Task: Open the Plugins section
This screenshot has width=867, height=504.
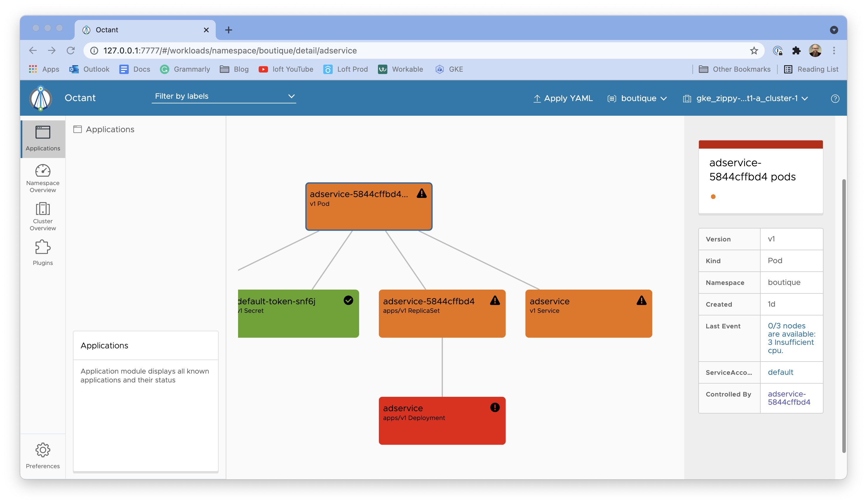Action: click(43, 253)
